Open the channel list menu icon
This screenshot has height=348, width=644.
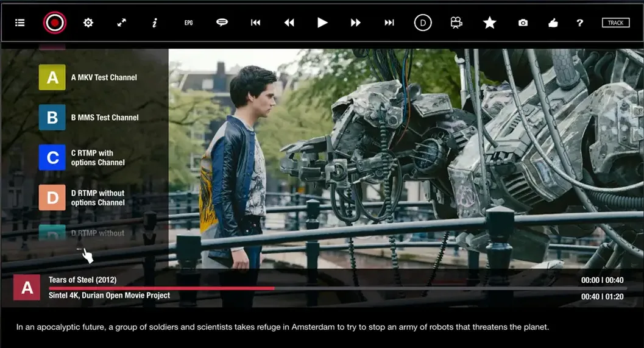(19, 23)
